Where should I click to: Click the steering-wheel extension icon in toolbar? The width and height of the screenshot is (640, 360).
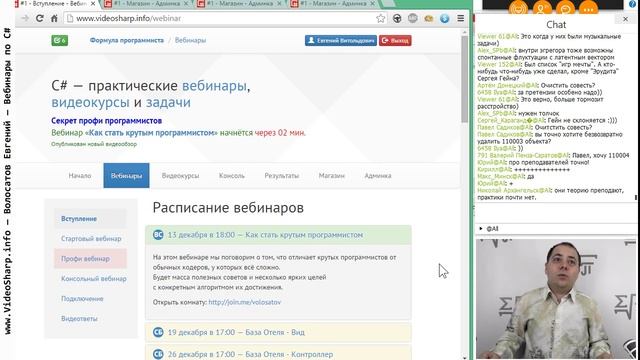397,18
